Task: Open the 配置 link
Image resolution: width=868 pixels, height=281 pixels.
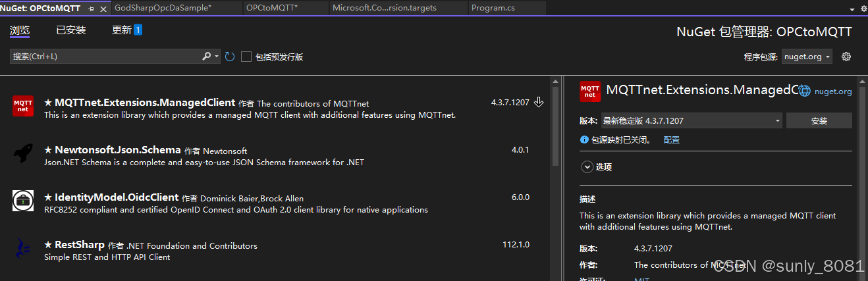Action: coord(672,140)
